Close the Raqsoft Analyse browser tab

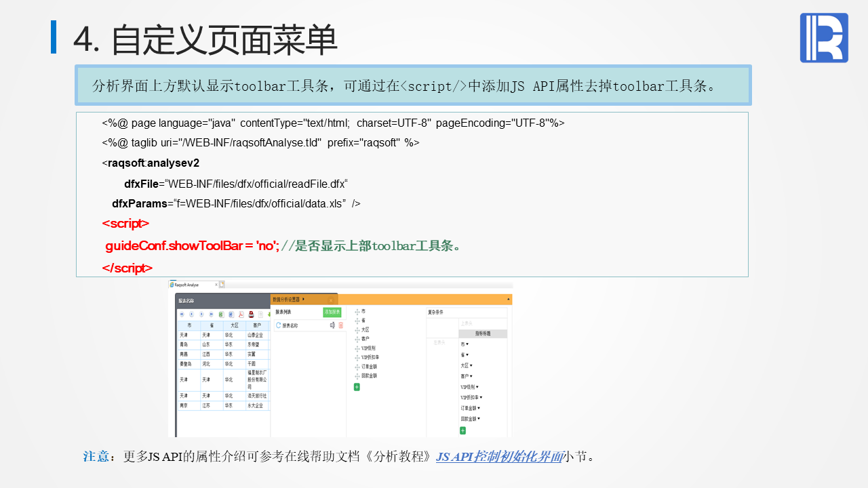point(216,285)
